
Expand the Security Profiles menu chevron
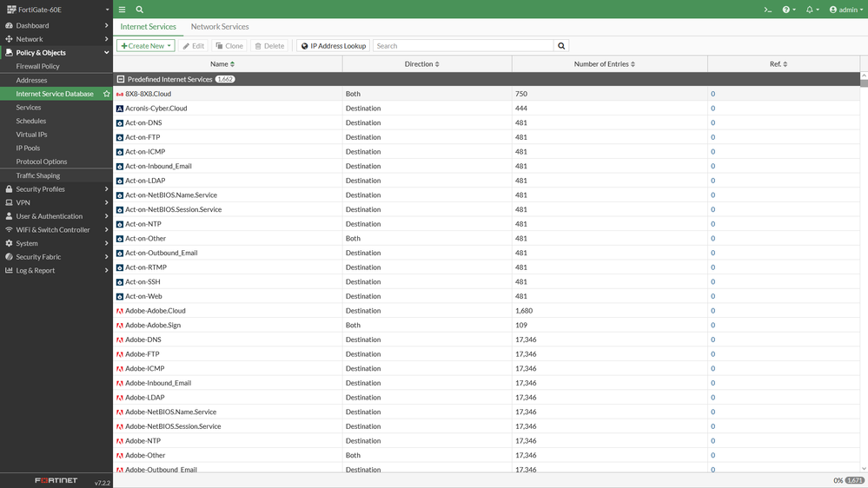click(x=106, y=188)
